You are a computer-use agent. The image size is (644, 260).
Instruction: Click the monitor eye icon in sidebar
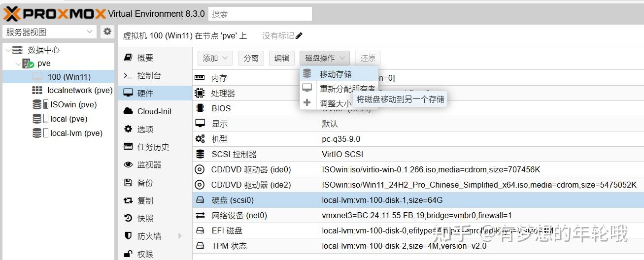(x=128, y=165)
